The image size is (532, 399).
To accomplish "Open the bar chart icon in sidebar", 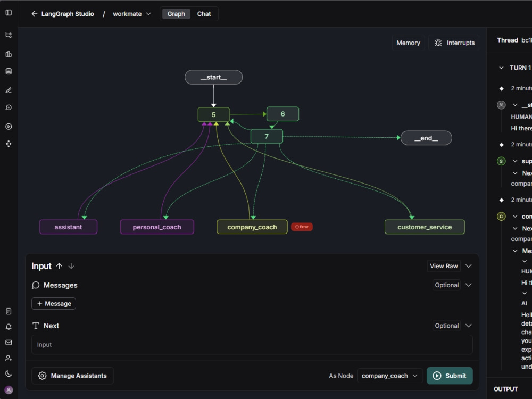I will point(9,54).
